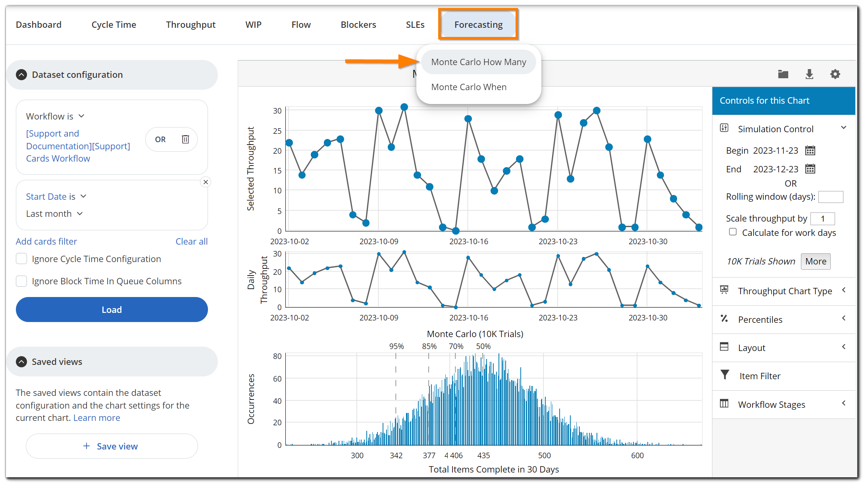This screenshot has width=868, height=488.
Task: Enable Calculate for work days
Action: tap(732, 232)
